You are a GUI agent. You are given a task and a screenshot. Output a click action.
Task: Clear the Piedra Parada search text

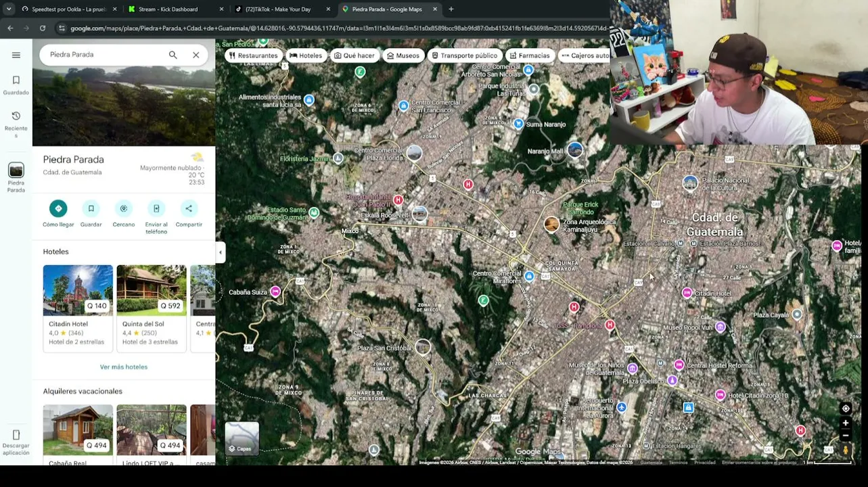coord(196,55)
